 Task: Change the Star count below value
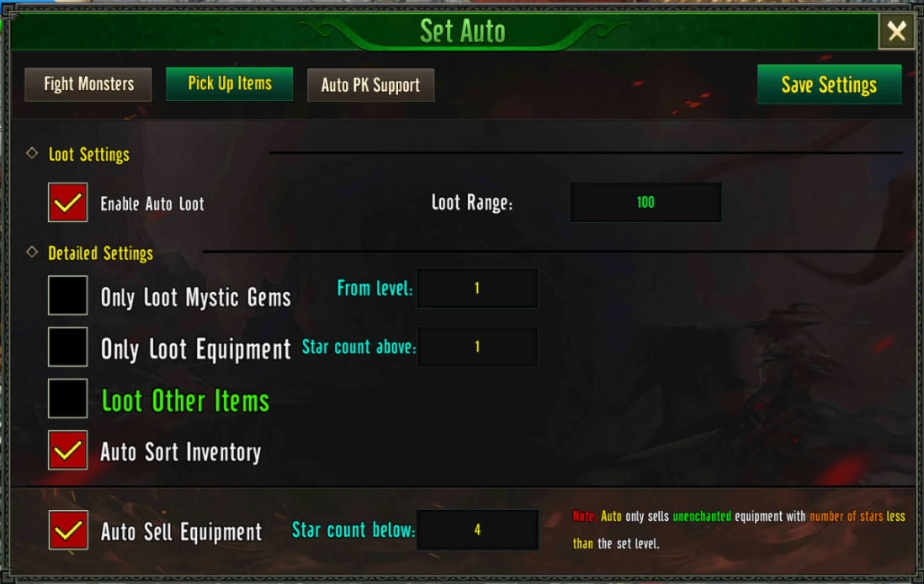tap(477, 530)
